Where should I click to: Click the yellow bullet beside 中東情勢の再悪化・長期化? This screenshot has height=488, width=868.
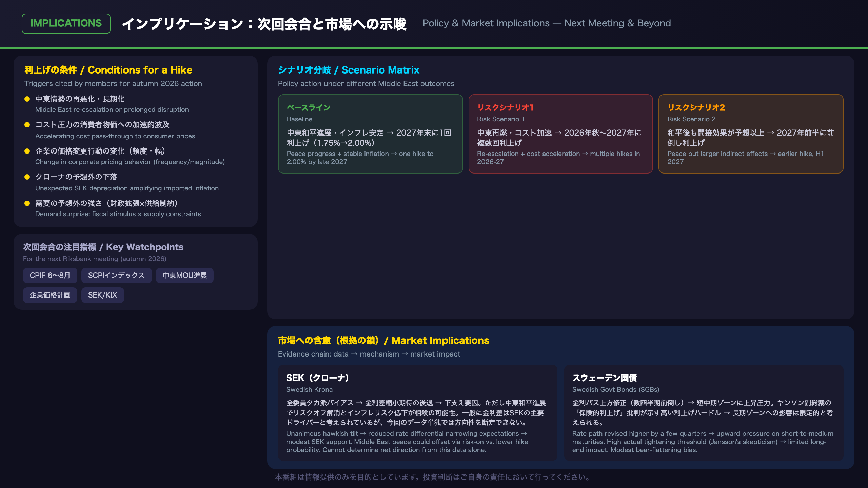(x=27, y=99)
